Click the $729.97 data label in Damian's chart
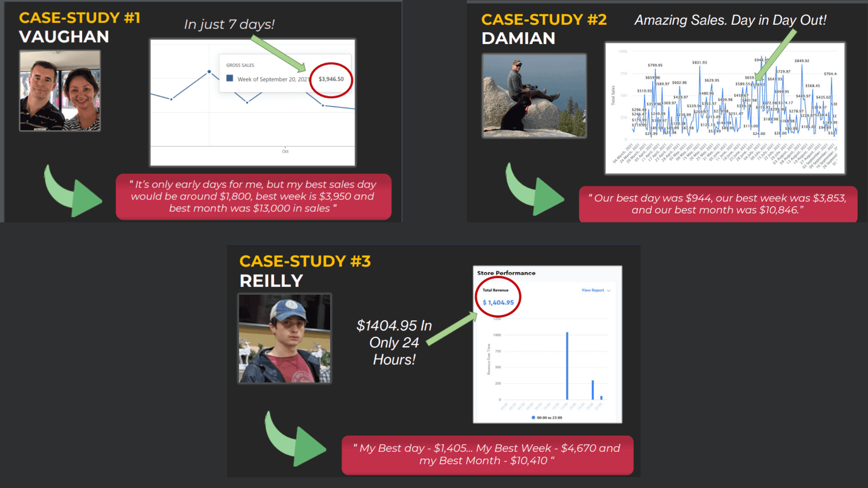 coord(783,72)
